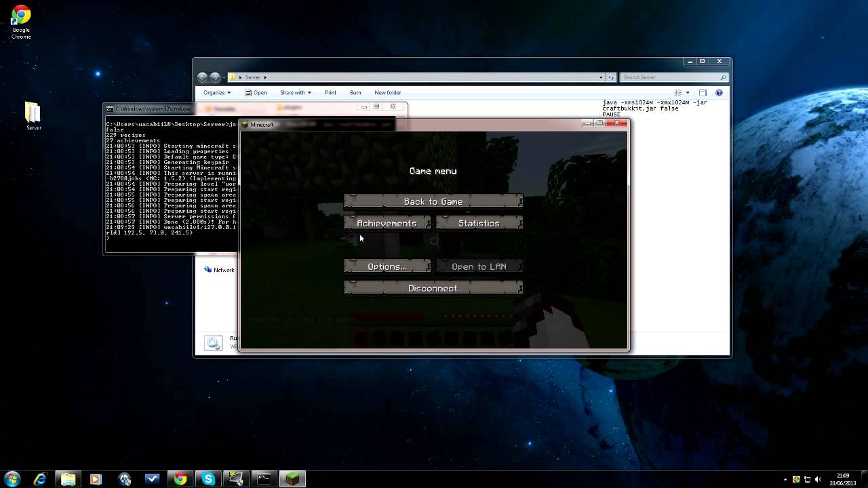Open Skype from the taskbar

coord(208,479)
